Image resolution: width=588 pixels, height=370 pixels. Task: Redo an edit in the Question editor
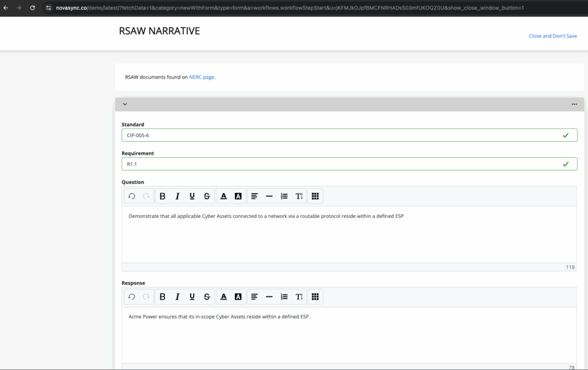click(145, 196)
